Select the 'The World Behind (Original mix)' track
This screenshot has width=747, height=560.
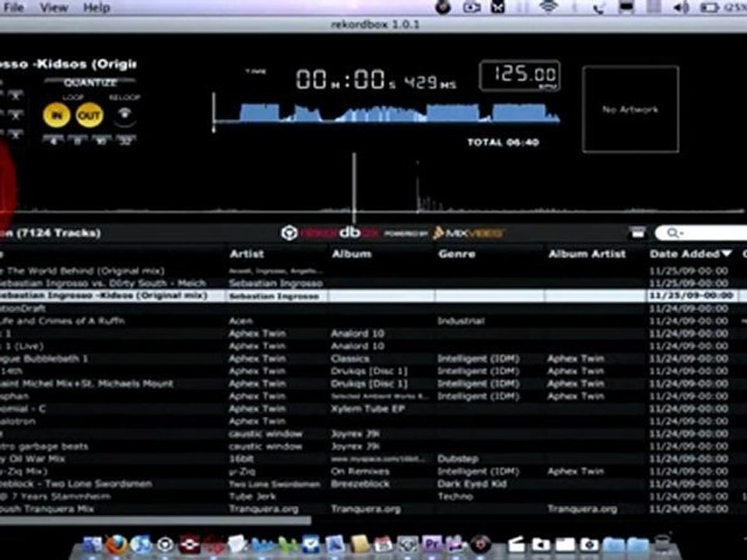coord(85,271)
